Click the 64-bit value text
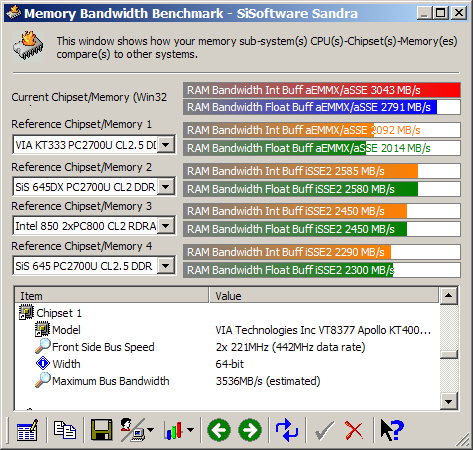 (x=229, y=364)
